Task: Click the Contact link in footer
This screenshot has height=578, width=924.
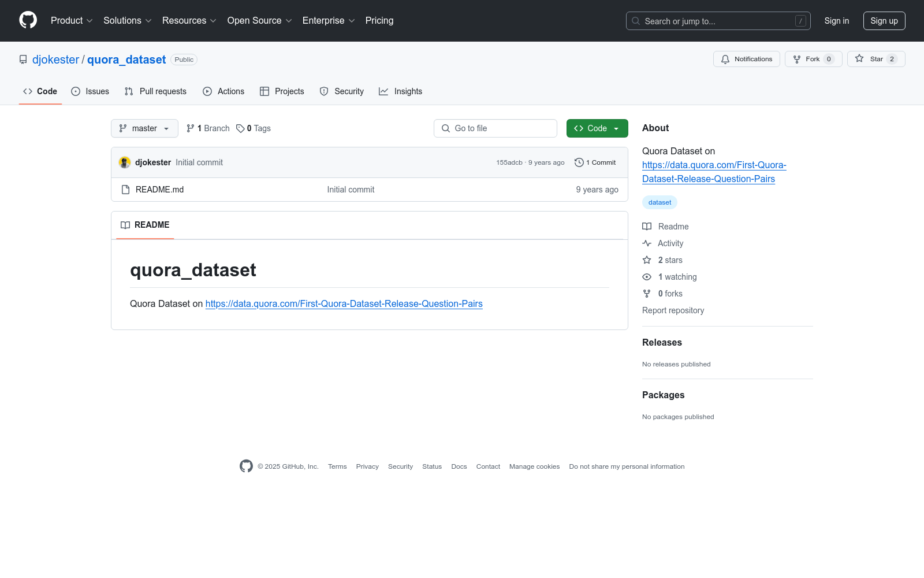Action: tap(488, 466)
